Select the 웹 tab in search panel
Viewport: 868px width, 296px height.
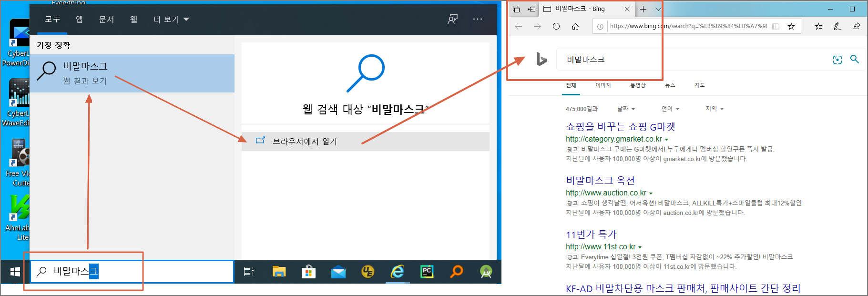pos(134,19)
